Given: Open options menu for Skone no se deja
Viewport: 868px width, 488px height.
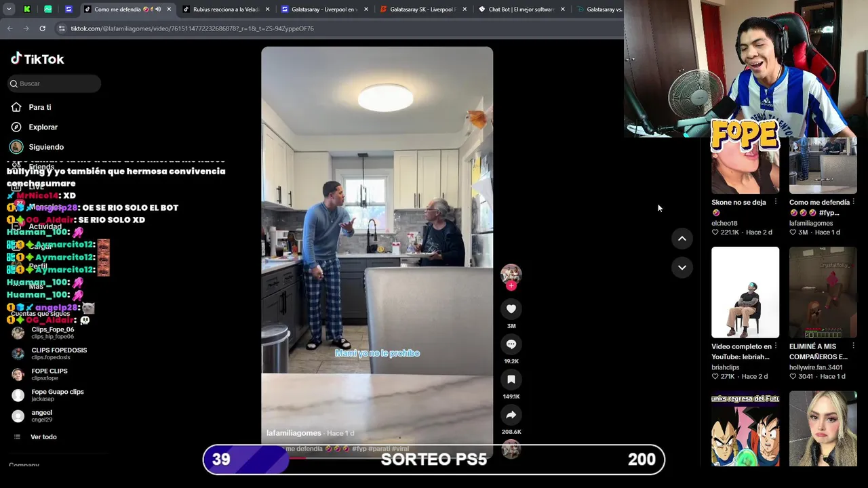Looking at the screenshot, I should (x=775, y=202).
